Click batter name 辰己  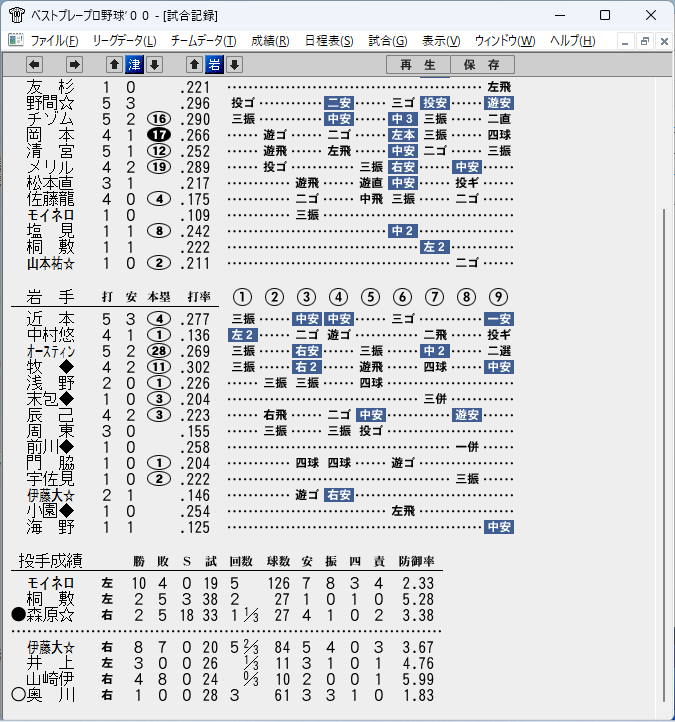click(x=51, y=415)
